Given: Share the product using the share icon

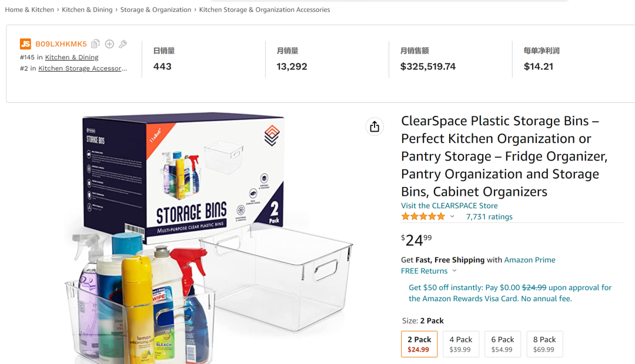Looking at the screenshot, I should coord(375,126).
